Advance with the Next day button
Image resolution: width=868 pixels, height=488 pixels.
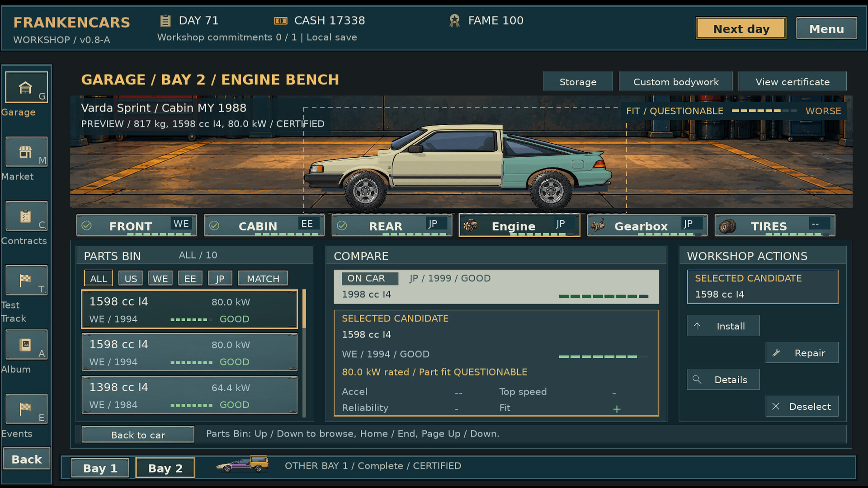point(741,28)
